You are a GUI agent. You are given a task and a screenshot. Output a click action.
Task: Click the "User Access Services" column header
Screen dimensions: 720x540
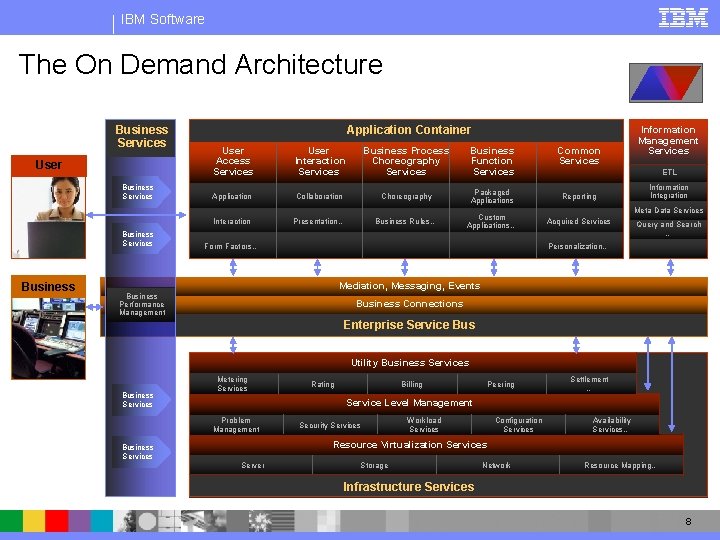tap(233, 161)
